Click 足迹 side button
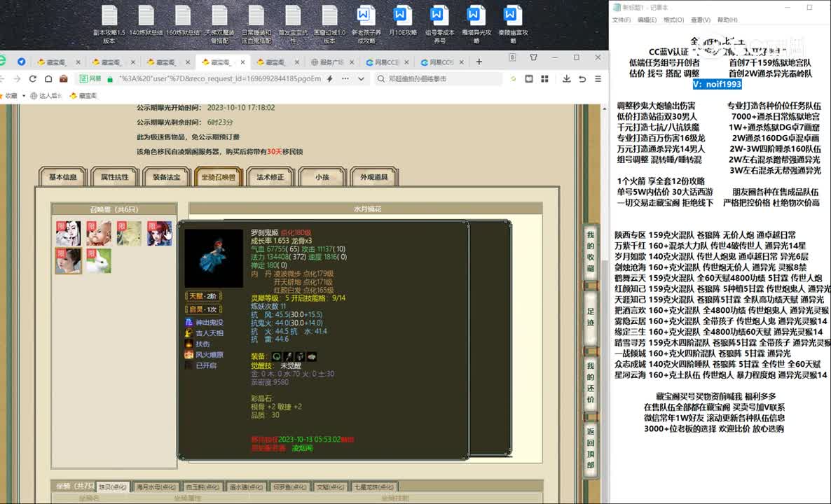 click(591, 316)
